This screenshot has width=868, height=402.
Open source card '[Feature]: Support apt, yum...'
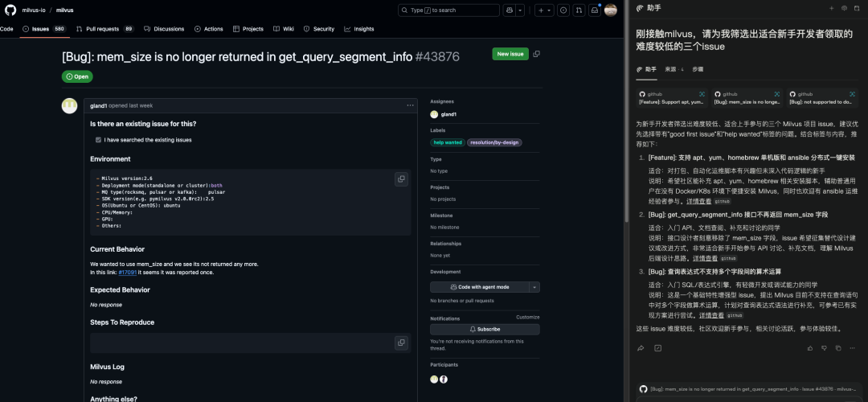(671, 98)
